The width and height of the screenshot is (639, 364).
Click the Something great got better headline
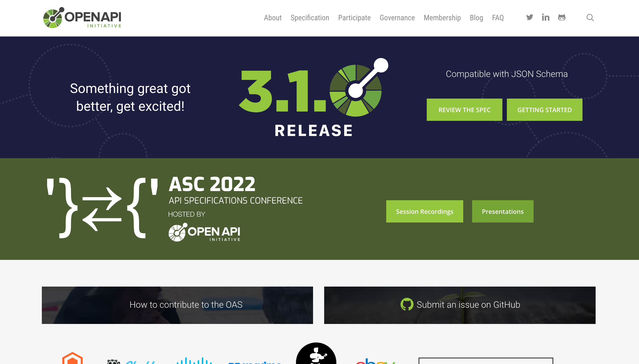(130, 97)
